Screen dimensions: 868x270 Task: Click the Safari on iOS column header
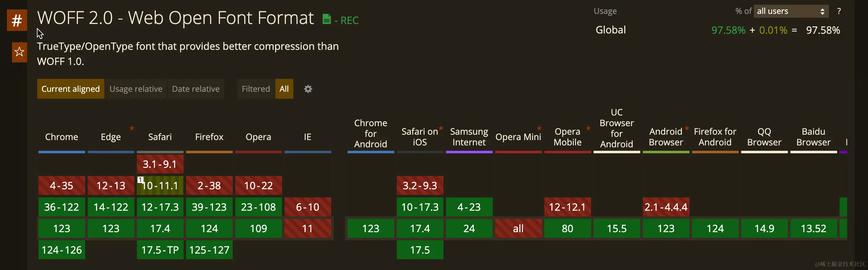(x=420, y=137)
